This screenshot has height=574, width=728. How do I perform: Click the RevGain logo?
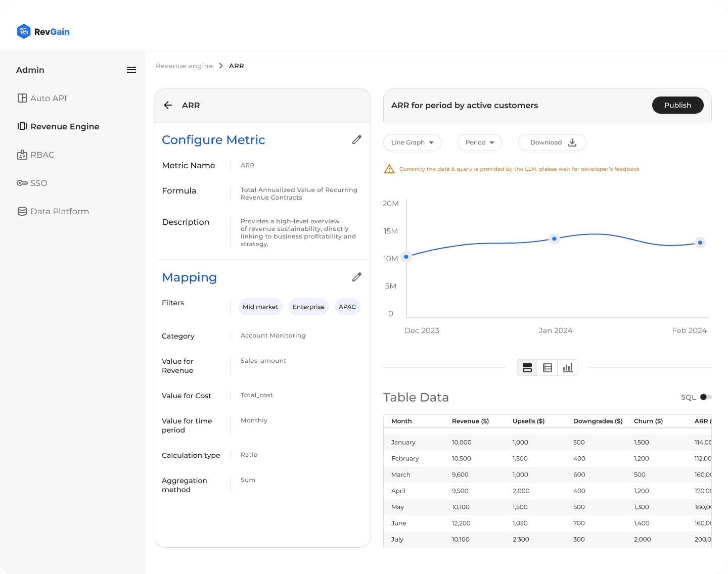click(x=43, y=31)
